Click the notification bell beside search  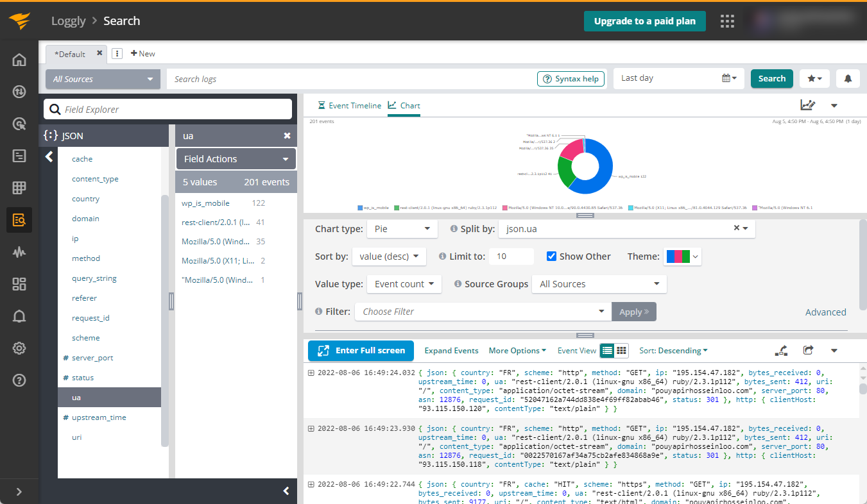tap(848, 79)
